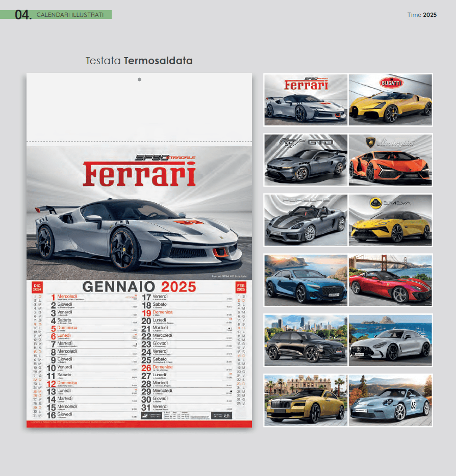Click the Lamborghini shield emblem
The image size is (456, 476).
click(370, 143)
